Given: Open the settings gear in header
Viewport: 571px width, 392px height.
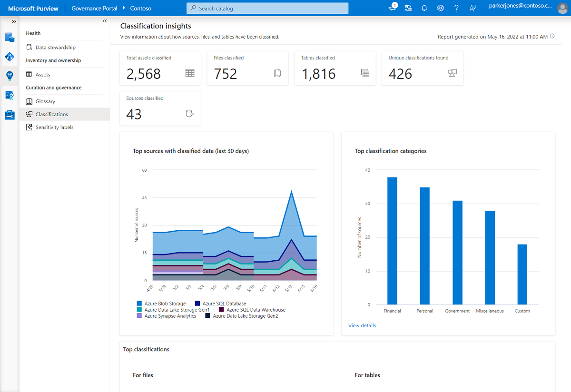Looking at the screenshot, I should (441, 8).
